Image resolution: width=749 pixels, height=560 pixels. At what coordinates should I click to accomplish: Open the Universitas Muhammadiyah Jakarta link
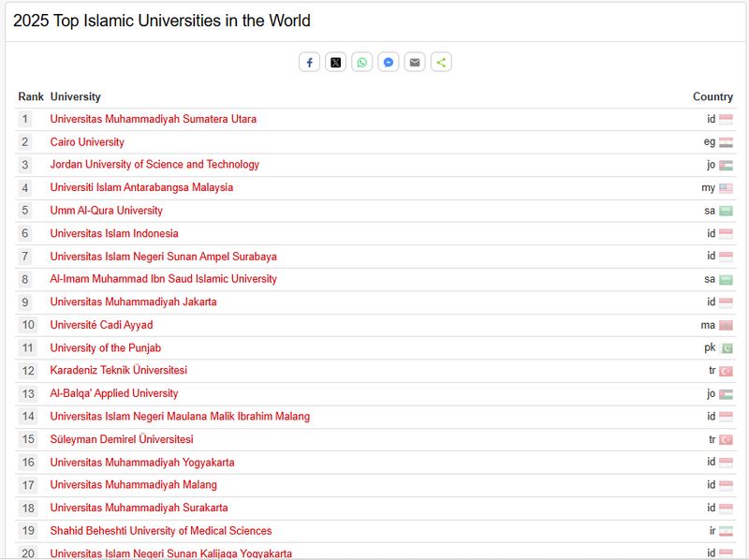(133, 302)
